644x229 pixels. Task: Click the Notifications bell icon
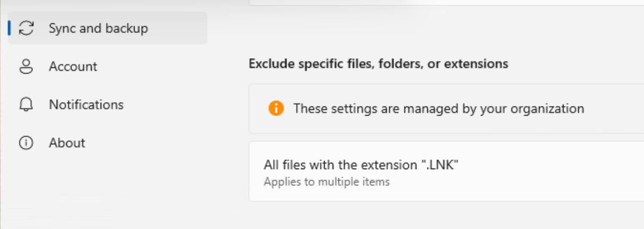pyautogui.click(x=26, y=104)
